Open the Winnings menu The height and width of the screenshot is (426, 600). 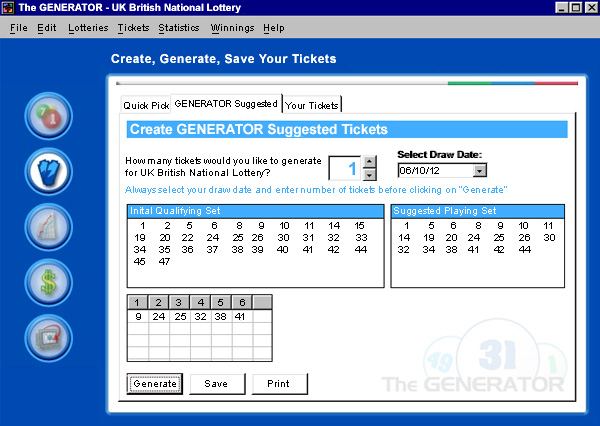[x=232, y=28]
